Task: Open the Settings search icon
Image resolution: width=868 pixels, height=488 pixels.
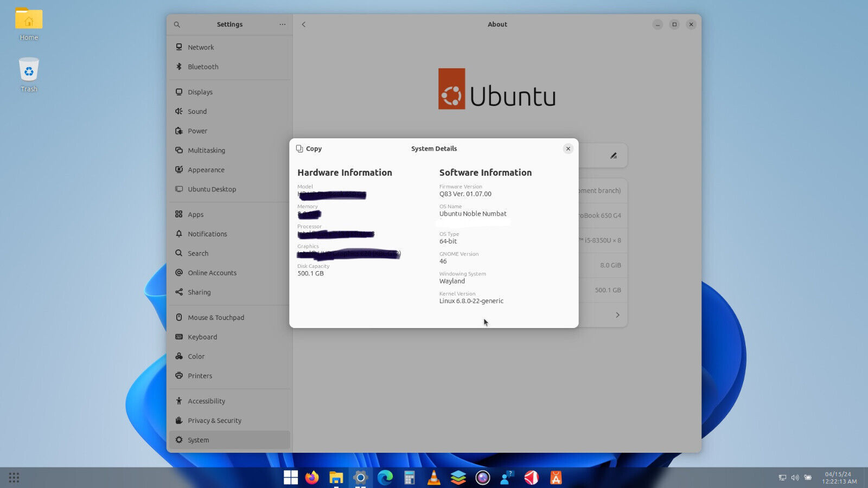Action: point(177,24)
